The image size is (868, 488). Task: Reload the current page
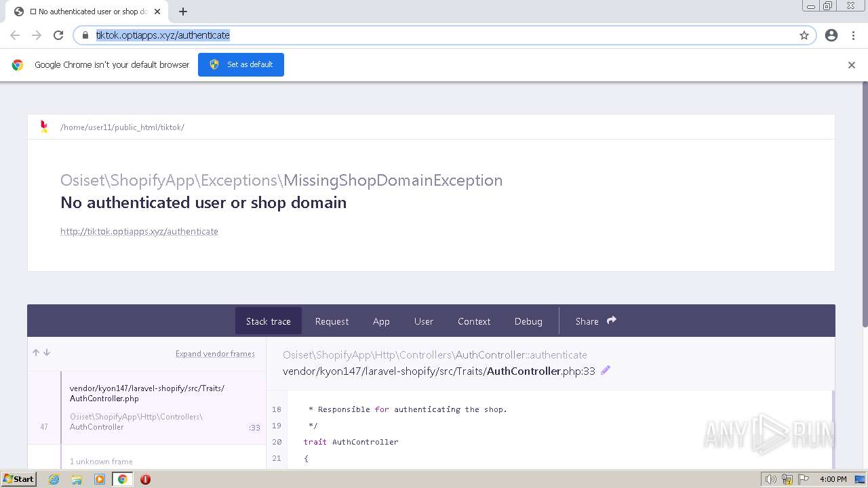pos(58,35)
